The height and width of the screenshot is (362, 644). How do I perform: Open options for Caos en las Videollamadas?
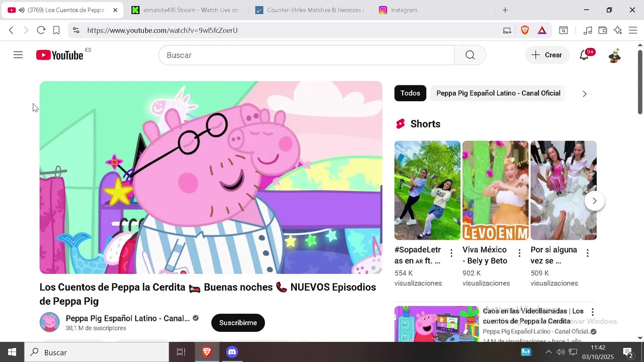pyautogui.click(x=592, y=312)
